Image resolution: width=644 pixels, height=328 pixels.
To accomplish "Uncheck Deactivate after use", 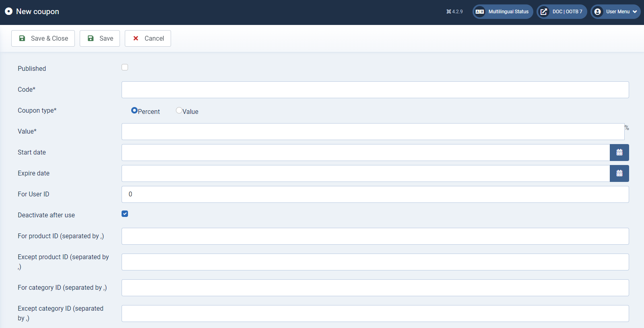I will click(125, 214).
